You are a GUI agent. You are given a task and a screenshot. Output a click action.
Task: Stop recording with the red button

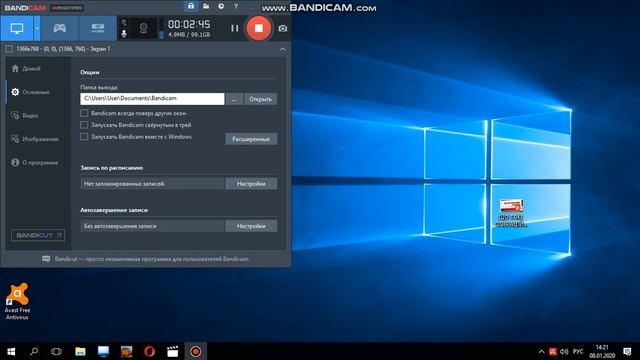pyautogui.click(x=258, y=28)
